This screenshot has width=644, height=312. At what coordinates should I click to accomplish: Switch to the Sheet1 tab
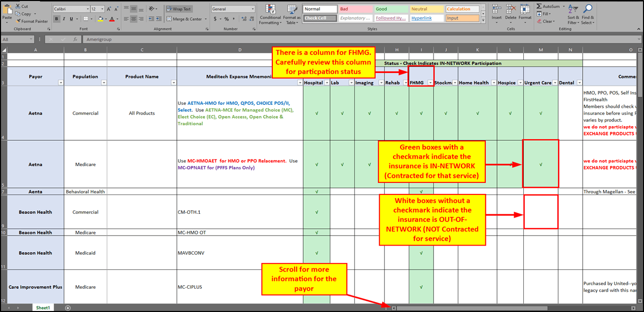pyautogui.click(x=43, y=308)
